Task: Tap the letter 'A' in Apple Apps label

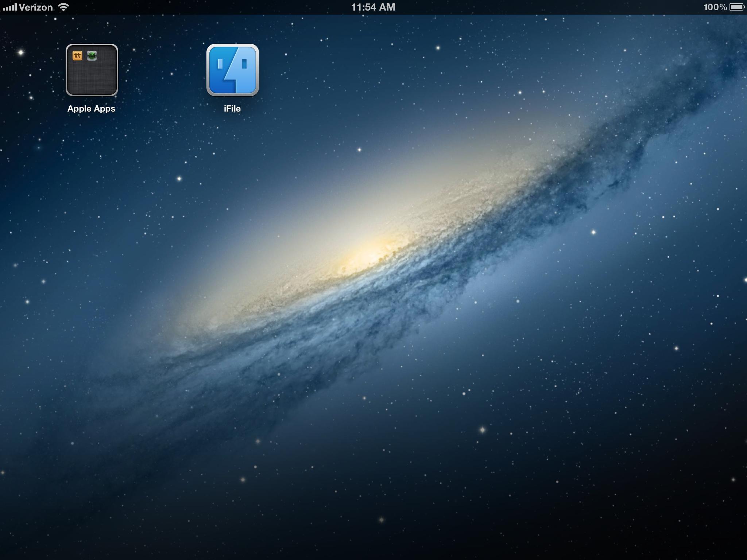Action: [x=71, y=108]
